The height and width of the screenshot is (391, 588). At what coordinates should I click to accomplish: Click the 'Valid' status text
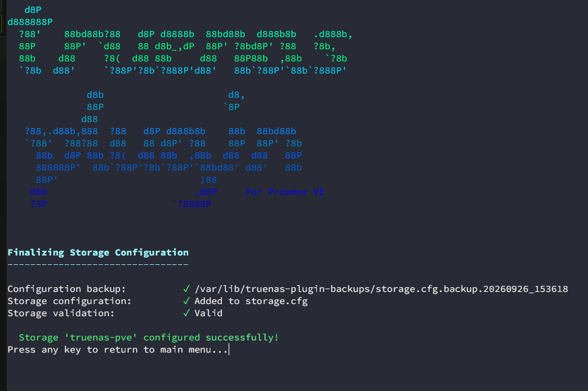[208, 313]
